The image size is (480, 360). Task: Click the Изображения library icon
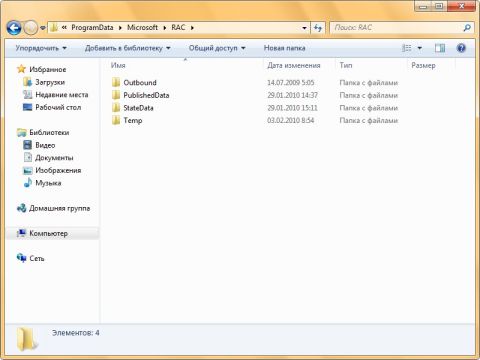[x=27, y=170]
